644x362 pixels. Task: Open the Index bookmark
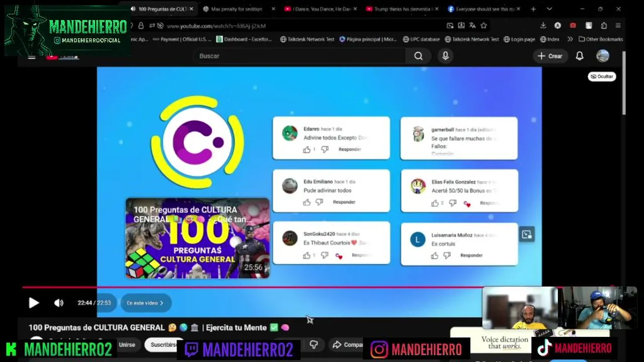pos(550,39)
